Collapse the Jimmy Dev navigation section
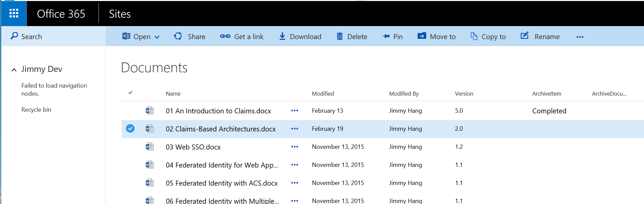 (x=14, y=70)
